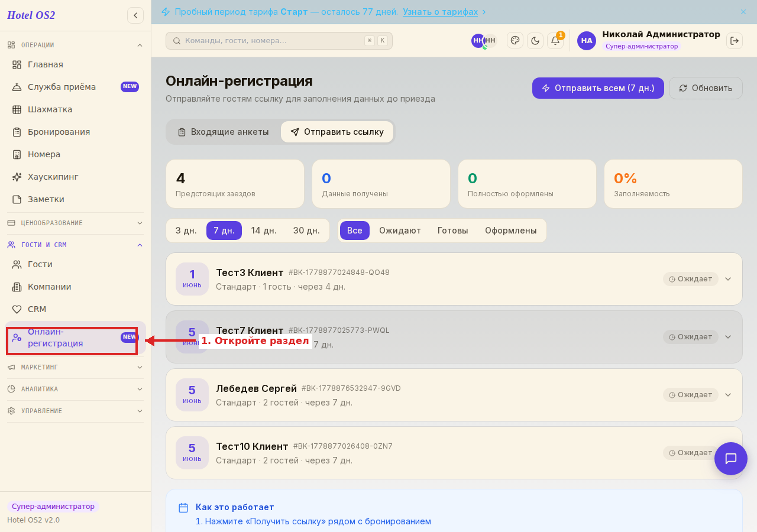The image size is (757, 532).
Task: Click the НН online user avatar
Action: pos(478,40)
